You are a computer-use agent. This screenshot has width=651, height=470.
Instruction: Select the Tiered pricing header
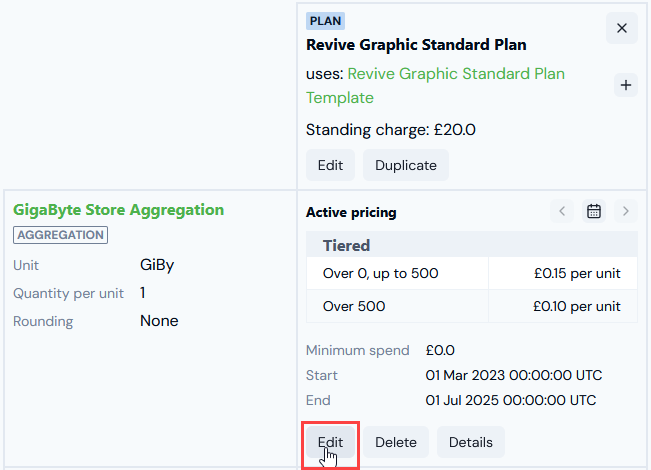[x=472, y=245]
